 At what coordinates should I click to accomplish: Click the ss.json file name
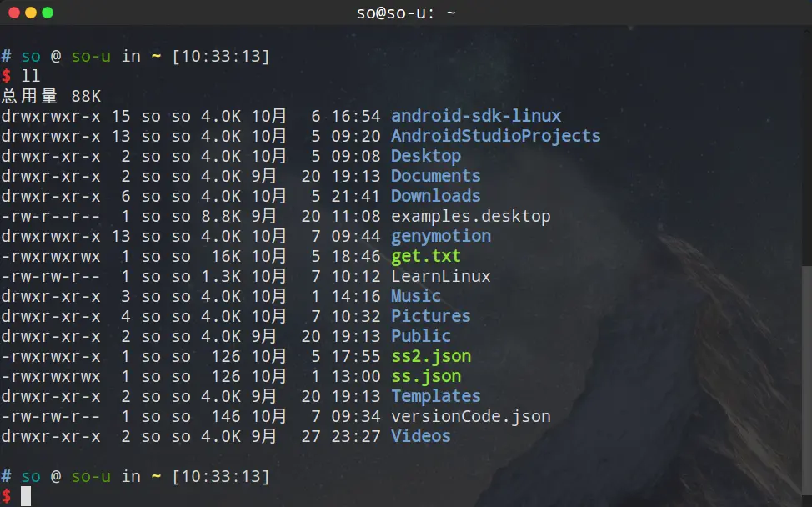(426, 377)
